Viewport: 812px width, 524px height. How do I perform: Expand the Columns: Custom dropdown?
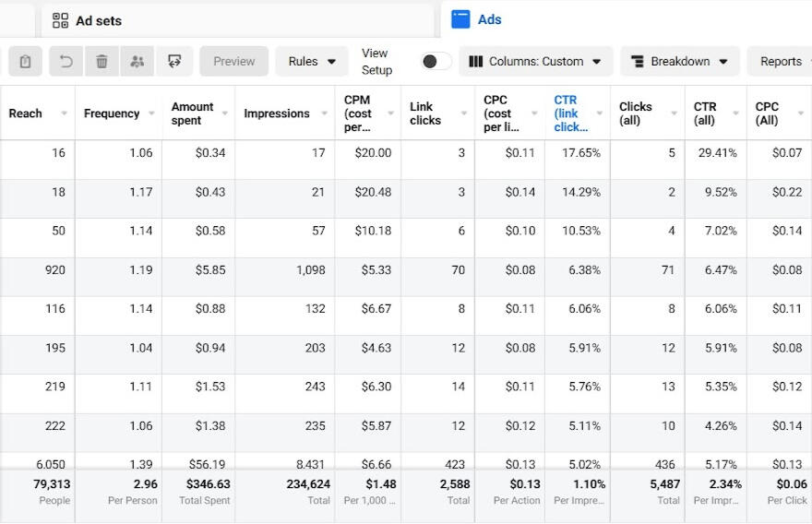tap(535, 62)
